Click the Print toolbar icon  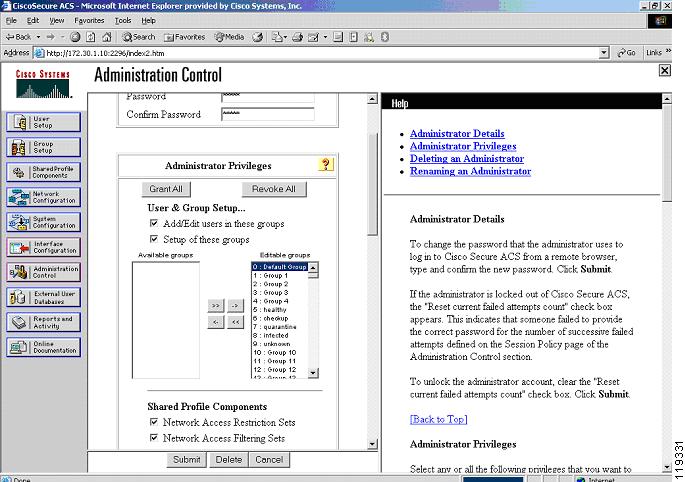[x=298, y=37]
